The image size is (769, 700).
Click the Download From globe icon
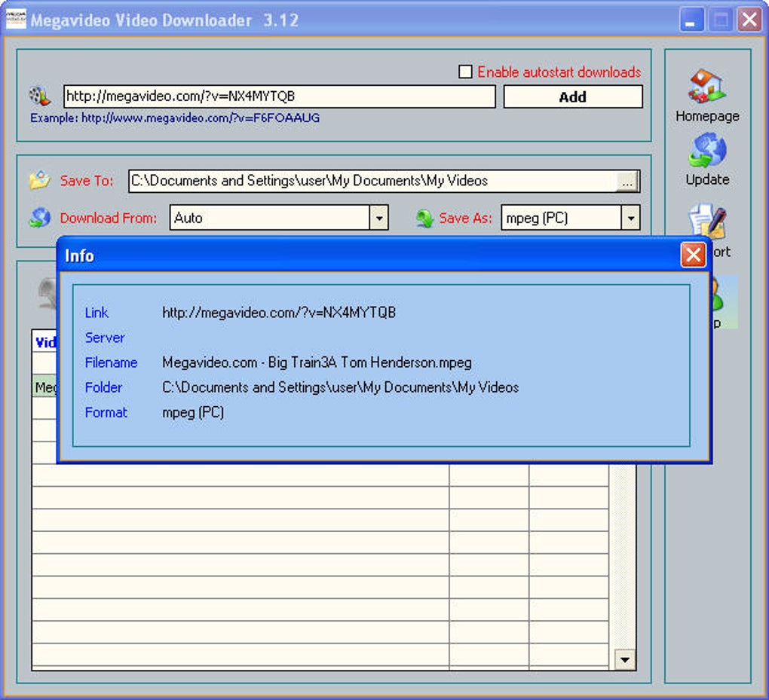pos(39,218)
